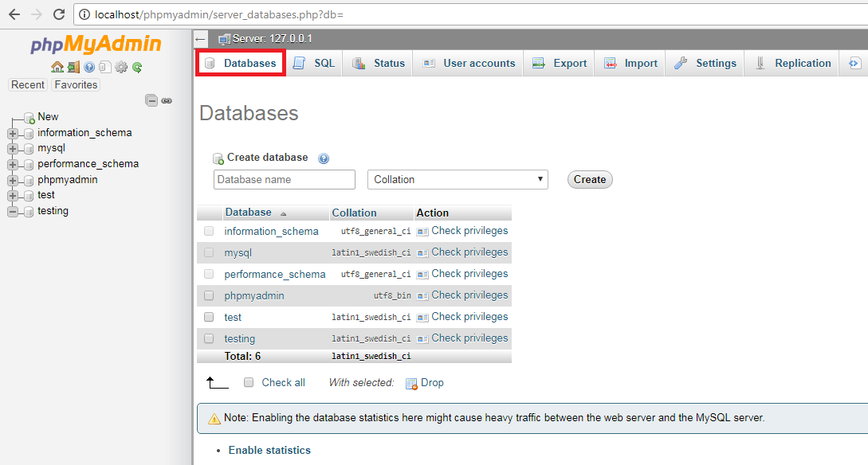This screenshot has width=868, height=465.
Task: Switch to the SQL tab
Action: click(x=314, y=63)
